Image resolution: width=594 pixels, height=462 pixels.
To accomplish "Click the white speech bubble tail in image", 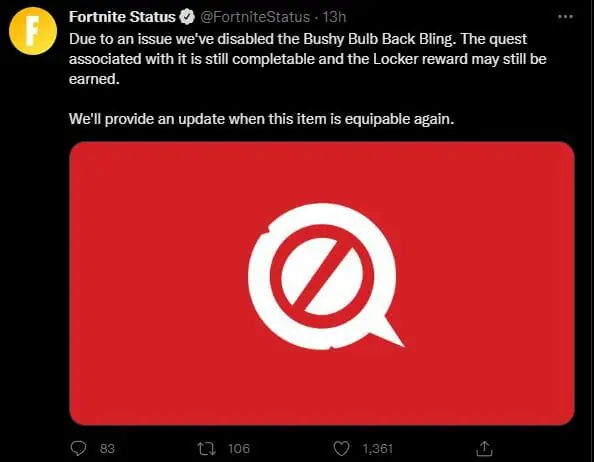I will coord(388,332).
